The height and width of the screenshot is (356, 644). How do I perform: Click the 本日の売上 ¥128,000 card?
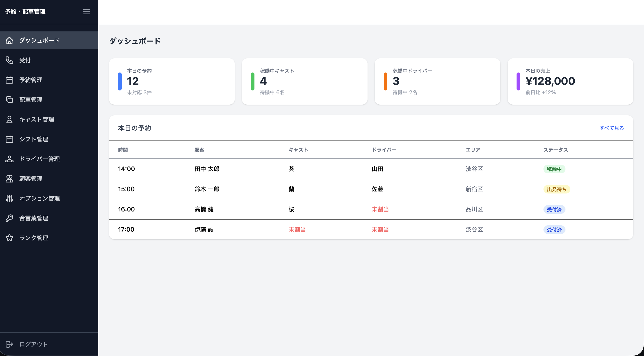(570, 81)
